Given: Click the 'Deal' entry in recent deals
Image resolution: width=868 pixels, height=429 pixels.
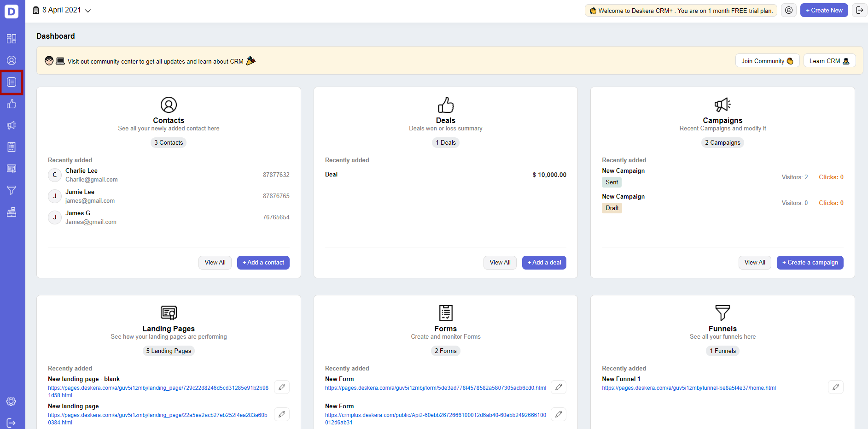Looking at the screenshot, I should pyautogui.click(x=331, y=175).
